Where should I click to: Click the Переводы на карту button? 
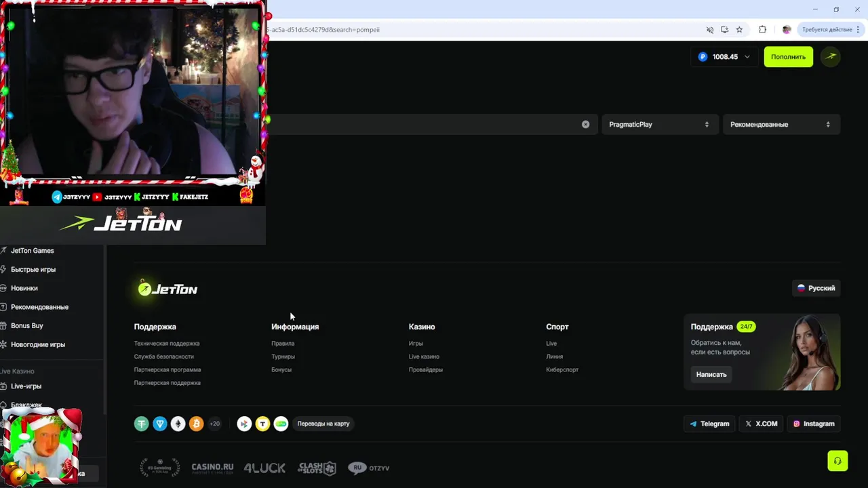click(323, 424)
